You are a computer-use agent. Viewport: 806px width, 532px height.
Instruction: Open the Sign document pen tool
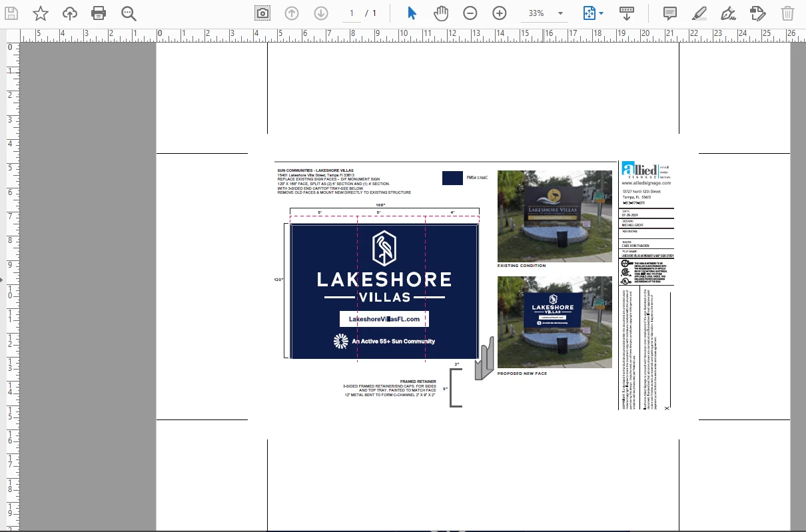pyautogui.click(x=729, y=13)
